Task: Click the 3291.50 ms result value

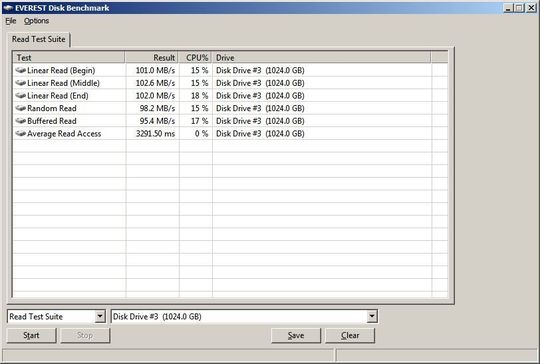Action: click(x=155, y=134)
